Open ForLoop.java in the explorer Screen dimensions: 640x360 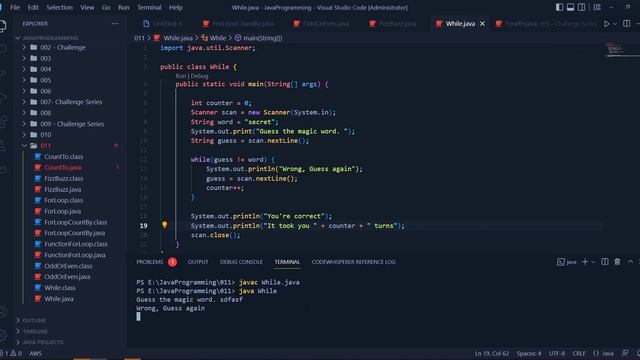[x=62, y=211]
